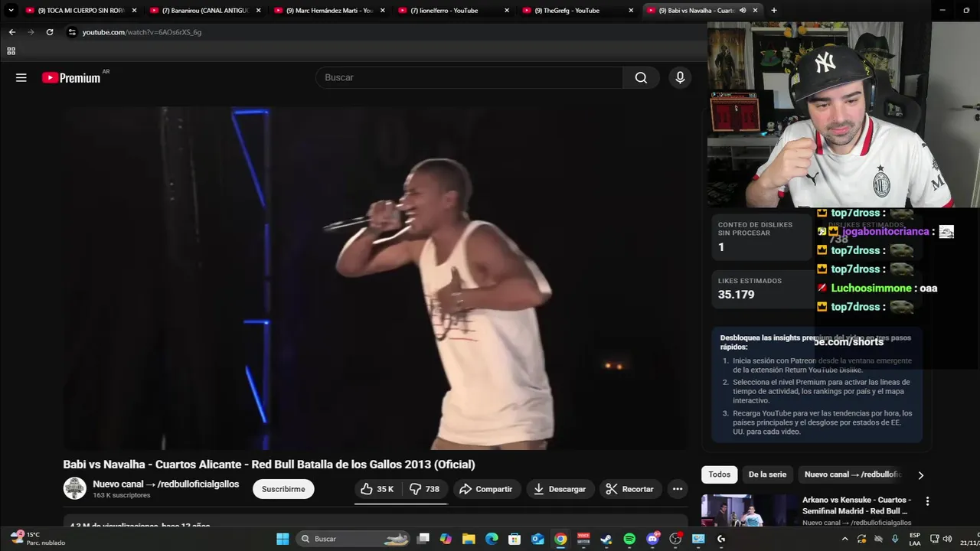
Task: Go back in browser history
Action: [x=11, y=32]
